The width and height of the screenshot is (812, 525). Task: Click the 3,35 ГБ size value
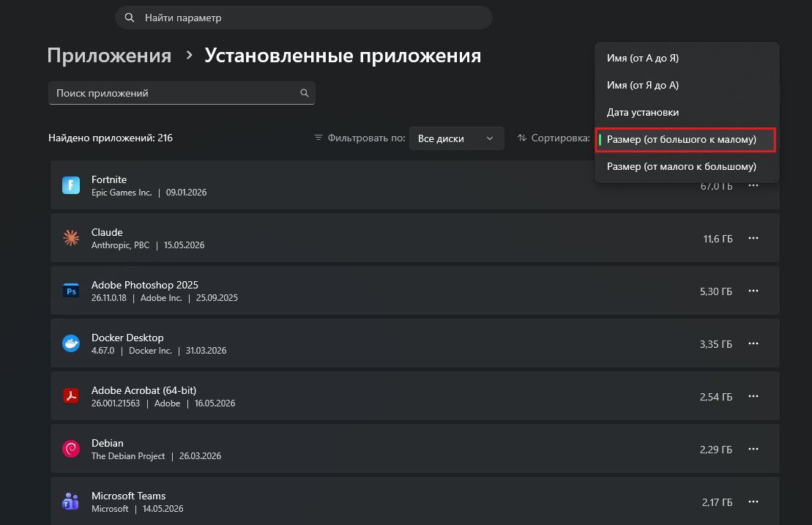716,344
